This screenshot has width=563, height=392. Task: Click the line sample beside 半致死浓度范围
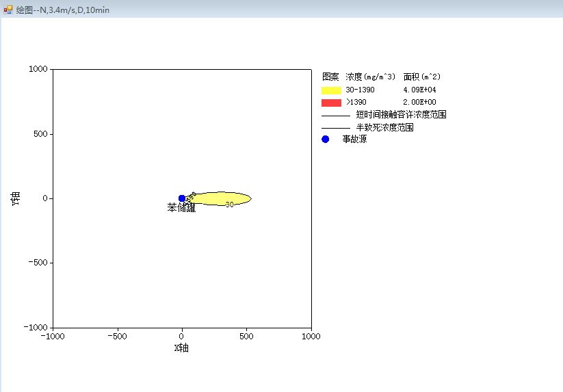tap(336, 128)
